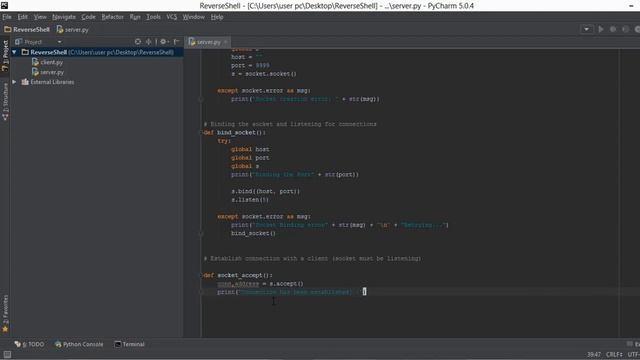Image resolution: width=640 pixels, height=360 pixels.
Task: Click Hide Project panel icon
Action: coord(176,42)
